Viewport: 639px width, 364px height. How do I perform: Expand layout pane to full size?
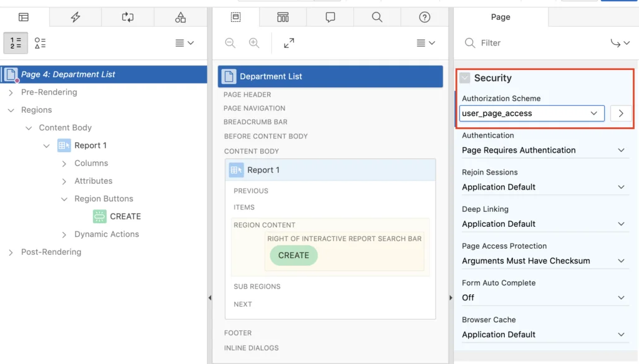(x=289, y=43)
